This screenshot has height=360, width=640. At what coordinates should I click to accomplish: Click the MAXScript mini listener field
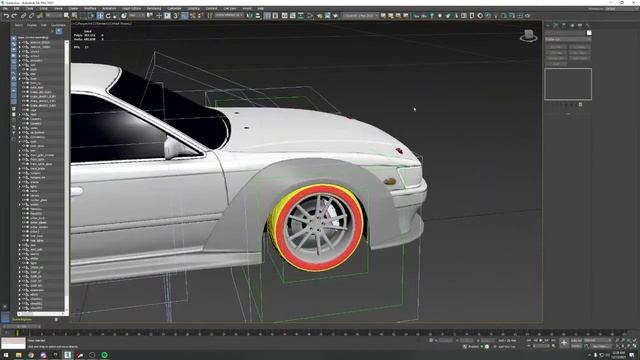point(13,343)
